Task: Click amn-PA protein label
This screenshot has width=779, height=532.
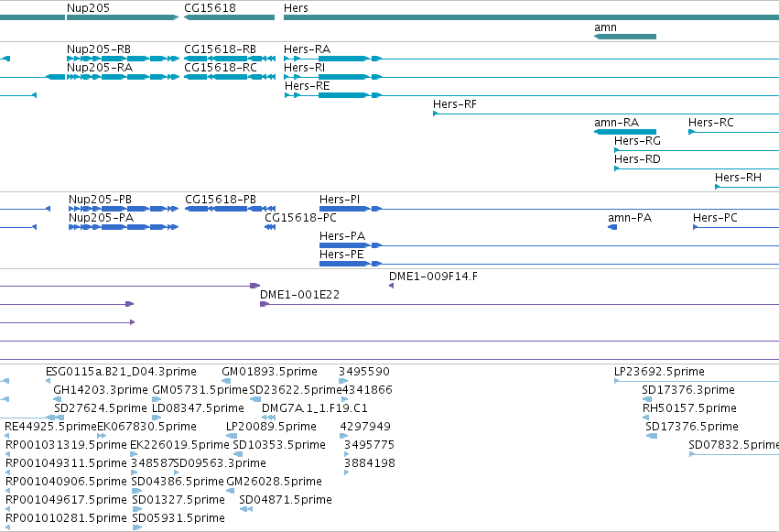Action: pos(630,218)
